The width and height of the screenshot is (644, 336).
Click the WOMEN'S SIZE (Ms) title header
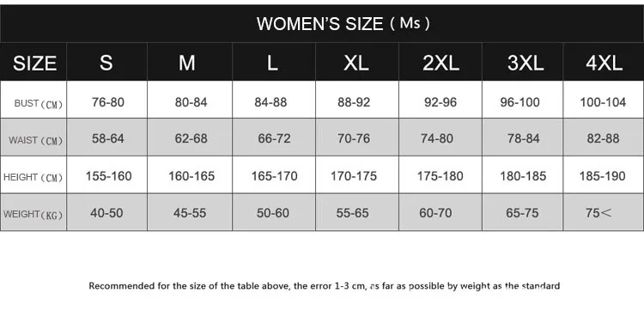pyautogui.click(x=343, y=23)
